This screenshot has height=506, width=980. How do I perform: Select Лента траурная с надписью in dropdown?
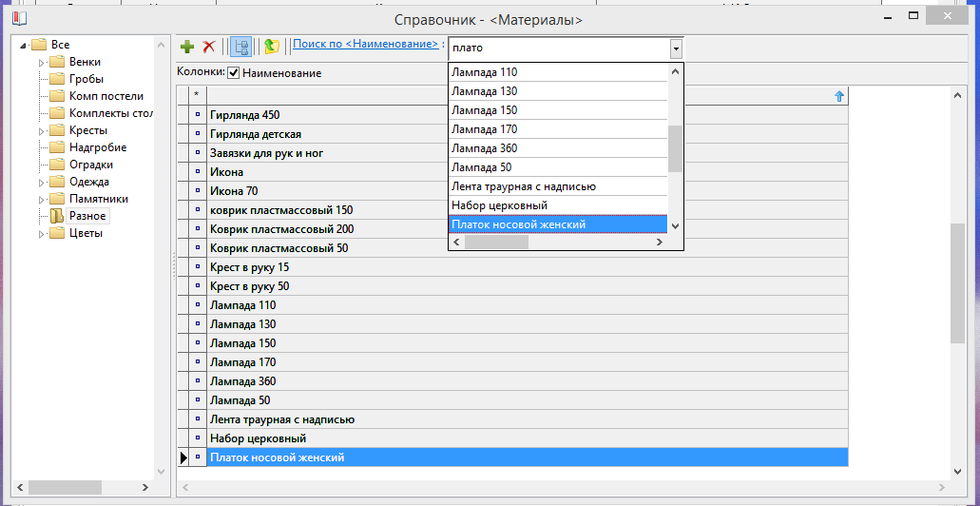(558, 186)
